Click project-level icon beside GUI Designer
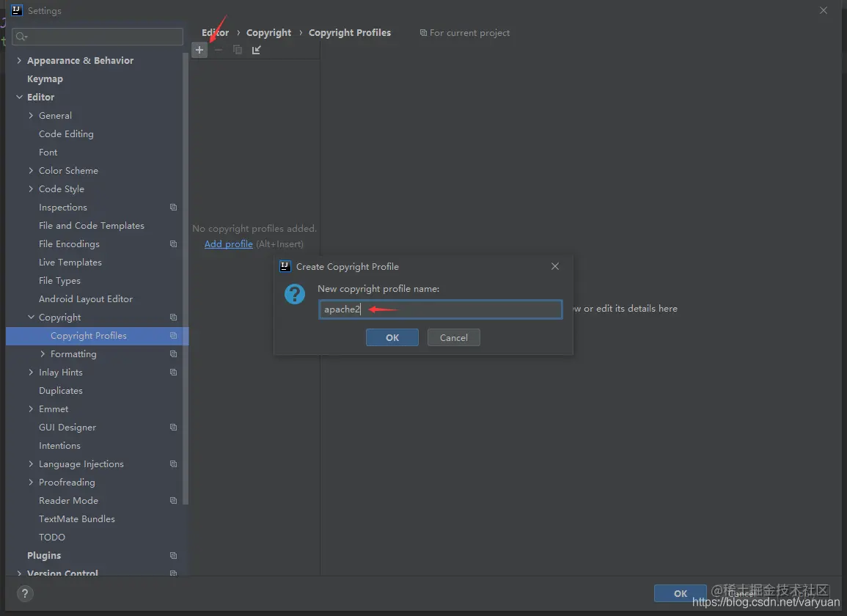 pyautogui.click(x=173, y=427)
